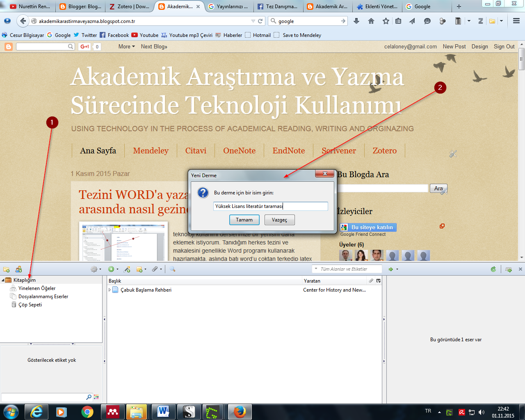The height and width of the screenshot is (420, 525).
Task: Reload the page with the refresh icon
Action: [260, 21]
